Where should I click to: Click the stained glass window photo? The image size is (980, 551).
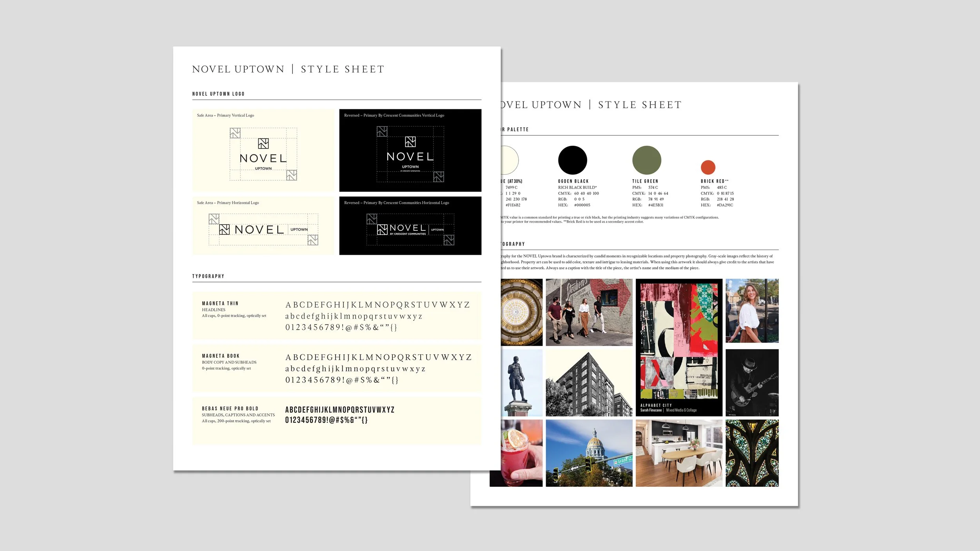pos(752,453)
